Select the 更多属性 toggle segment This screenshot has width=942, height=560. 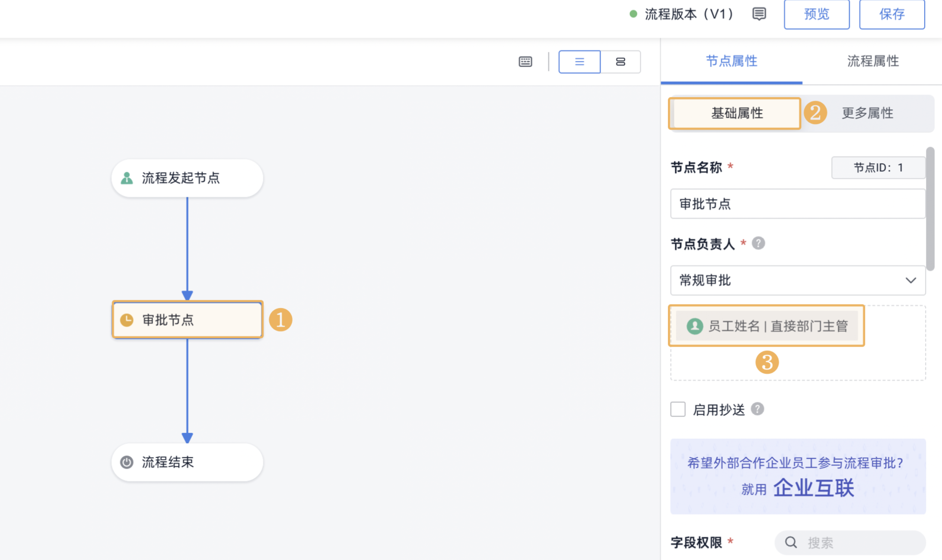pos(867,113)
